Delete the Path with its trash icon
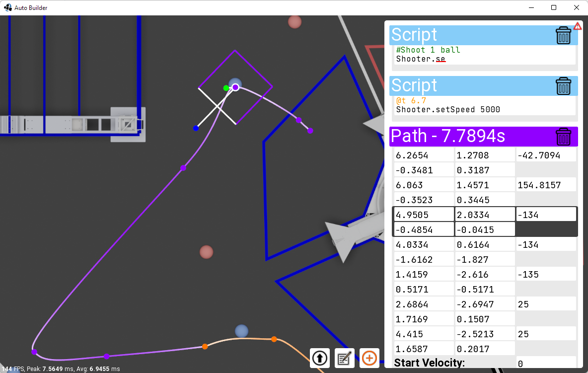 tap(563, 136)
